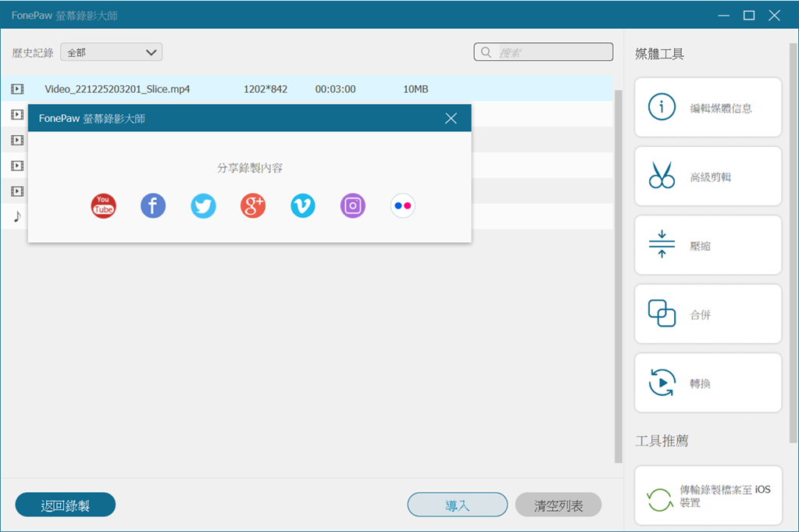799x532 pixels.
Task: Click the 10MB file size value
Action: coord(416,89)
